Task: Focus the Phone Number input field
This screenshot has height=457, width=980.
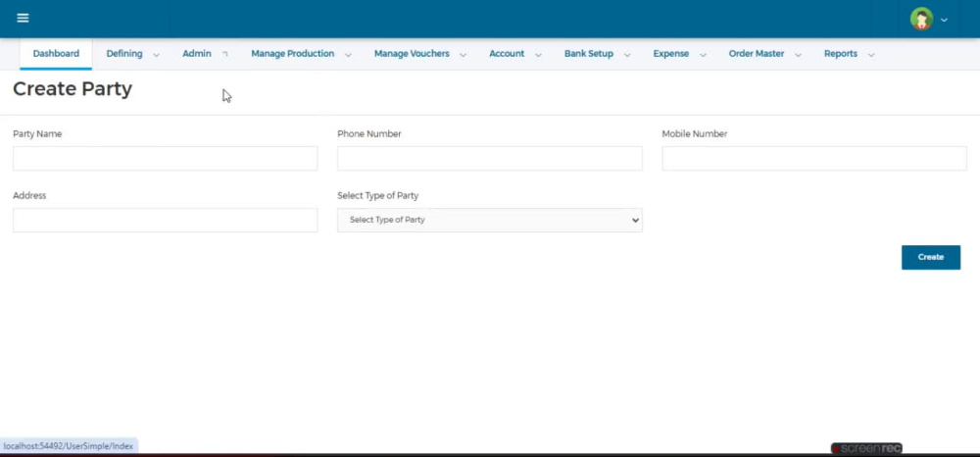Action: pos(489,158)
